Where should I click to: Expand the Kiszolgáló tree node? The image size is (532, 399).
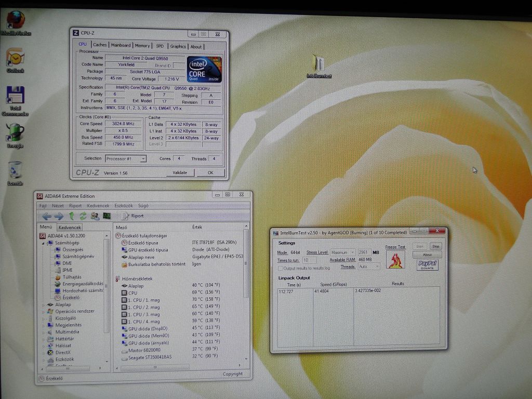[x=43, y=318]
